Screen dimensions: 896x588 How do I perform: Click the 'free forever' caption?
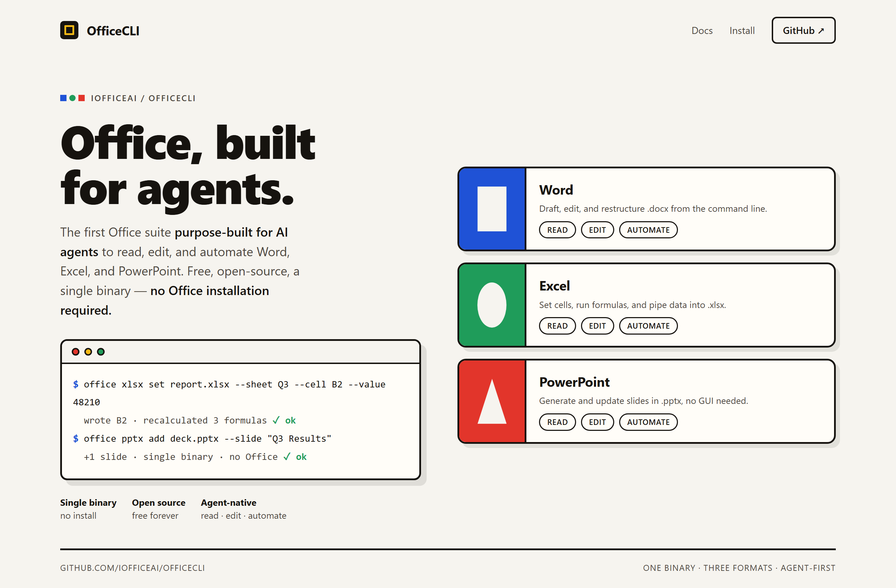pyautogui.click(x=155, y=516)
